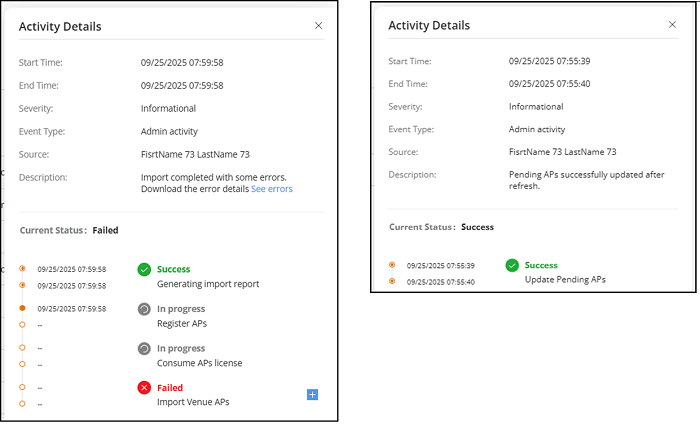Close the Activity Details panel showing Failed status
This screenshot has height=426, width=700.
click(319, 26)
